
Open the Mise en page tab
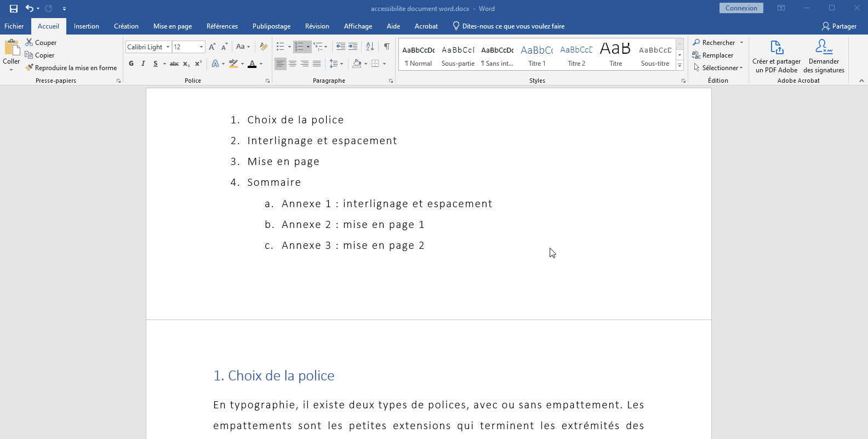(173, 26)
